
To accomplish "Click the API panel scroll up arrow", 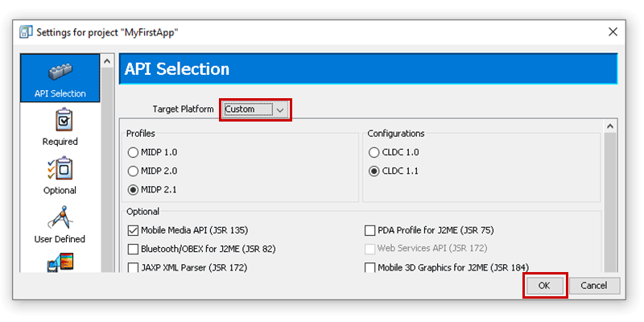I will coord(610,126).
